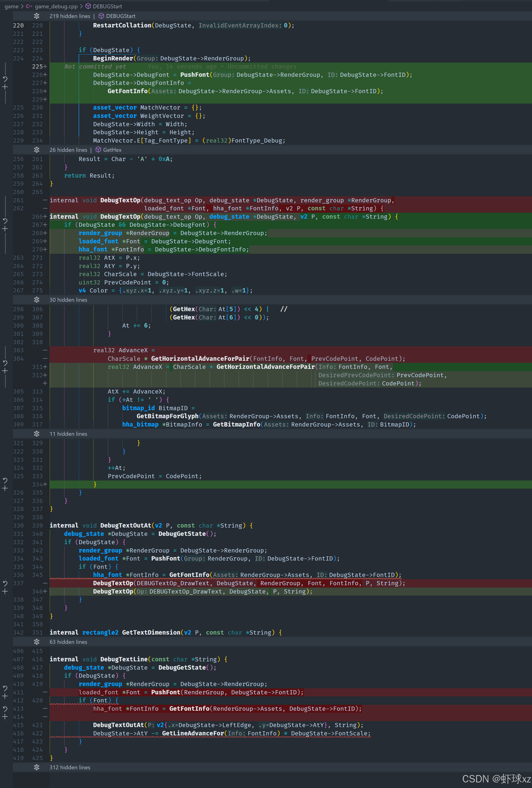Click line number 225+ in the gutter
Viewport: 532px width, 788px height.
(x=39, y=66)
